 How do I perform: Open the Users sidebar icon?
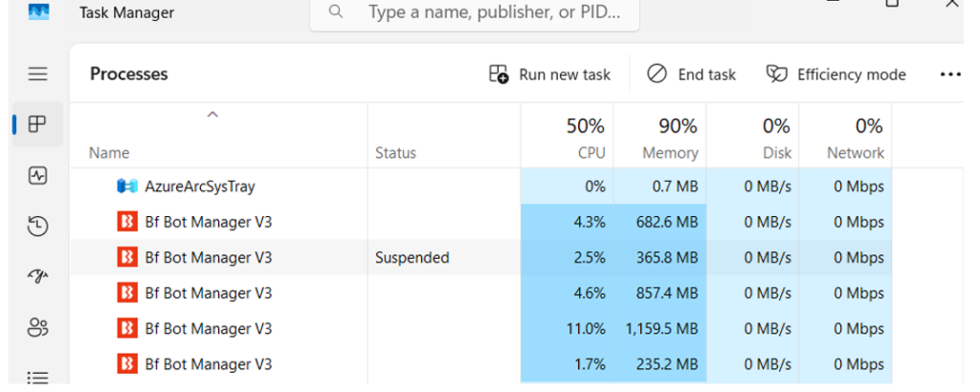coord(37,328)
